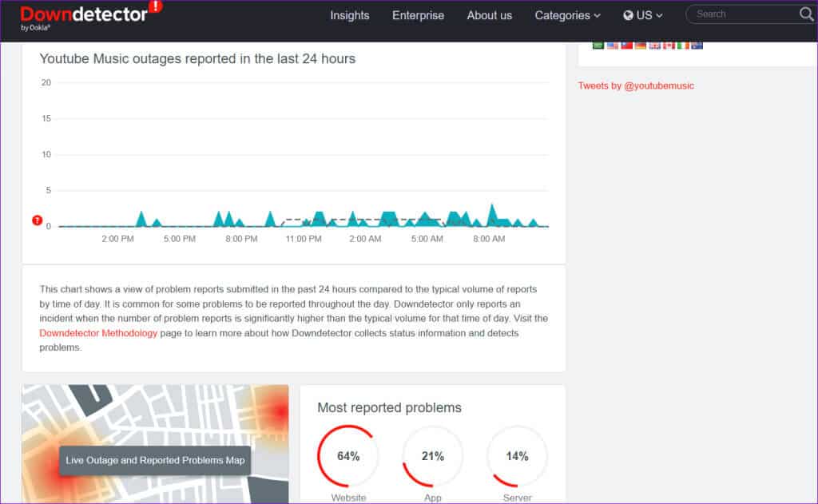Click the globe icon beside US
818x504 pixels.
[x=628, y=16]
